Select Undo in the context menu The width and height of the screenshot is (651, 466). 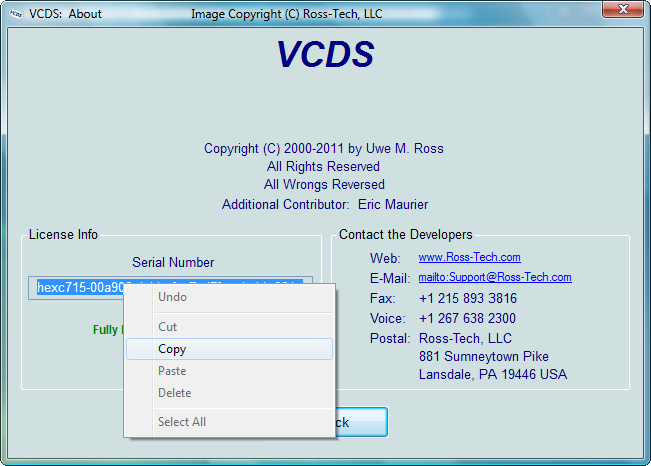click(x=229, y=297)
